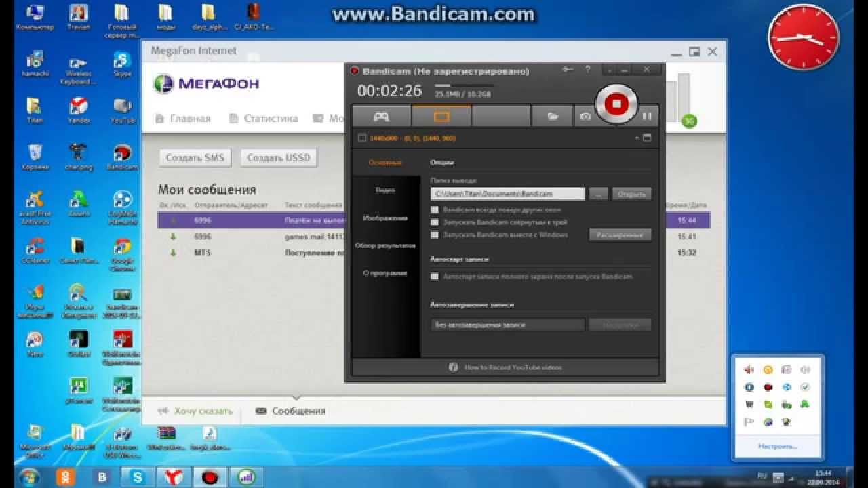Open the О программе section in Bandicam
The height and width of the screenshot is (488, 868).
pyautogui.click(x=385, y=273)
